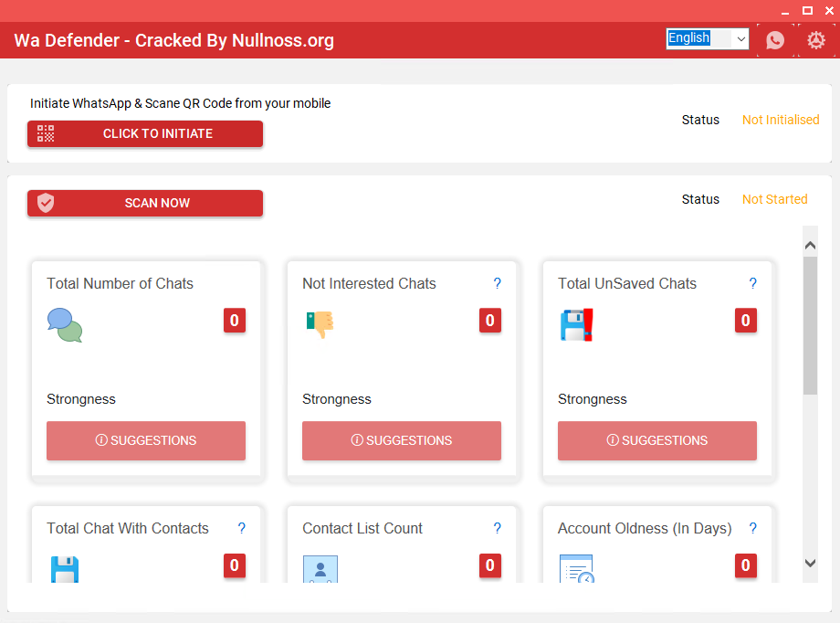This screenshot has width=840, height=623.
Task: Click the 'Not Started' status text
Action: (x=774, y=199)
